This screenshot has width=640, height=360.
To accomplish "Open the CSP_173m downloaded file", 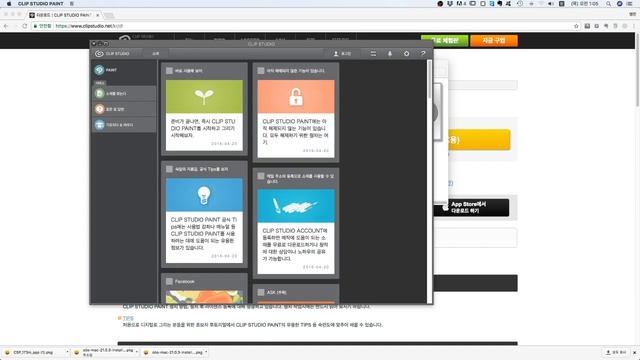I will point(33,352).
